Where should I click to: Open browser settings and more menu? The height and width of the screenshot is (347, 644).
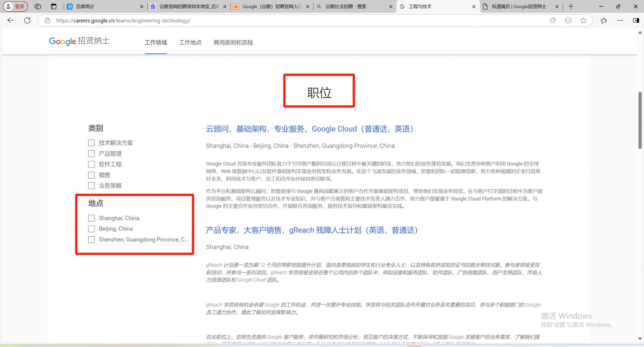(x=620, y=20)
